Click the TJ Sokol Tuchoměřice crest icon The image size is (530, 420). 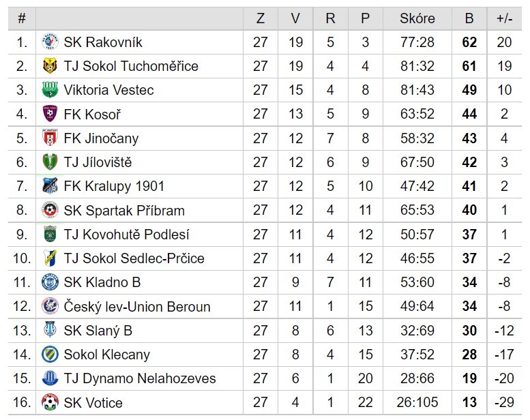[x=50, y=66]
